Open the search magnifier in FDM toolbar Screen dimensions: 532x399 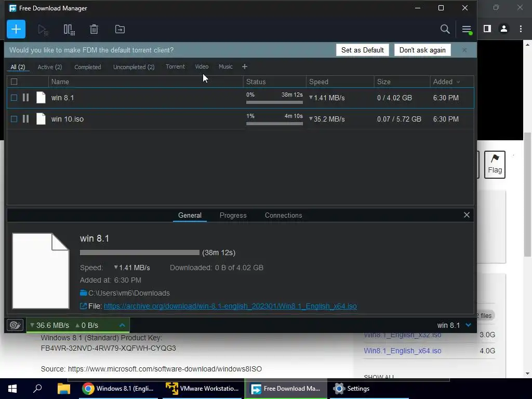[445, 29]
